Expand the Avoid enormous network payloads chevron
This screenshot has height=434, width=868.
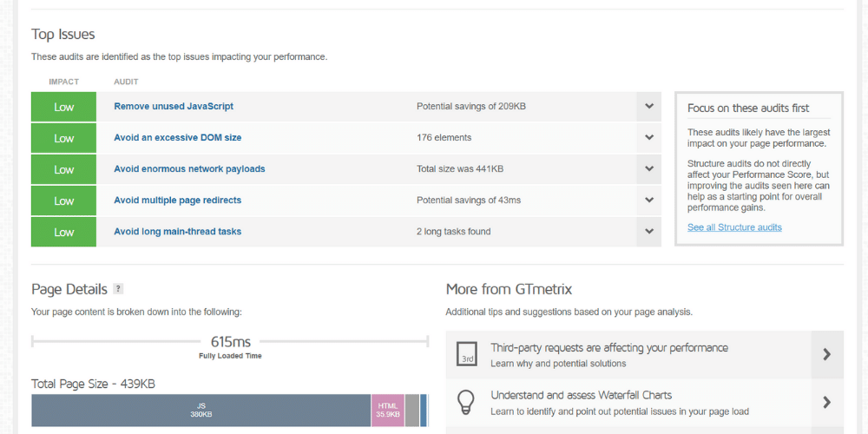648,169
